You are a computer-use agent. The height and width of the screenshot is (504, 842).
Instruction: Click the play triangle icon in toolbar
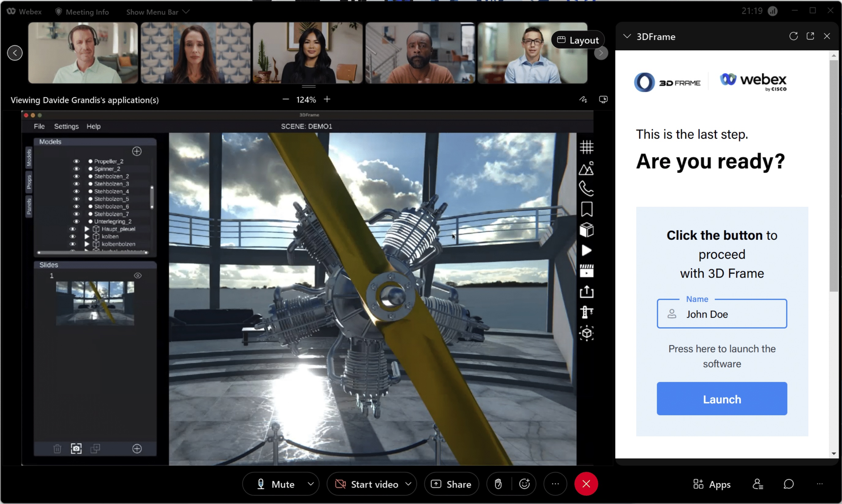coord(586,251)
